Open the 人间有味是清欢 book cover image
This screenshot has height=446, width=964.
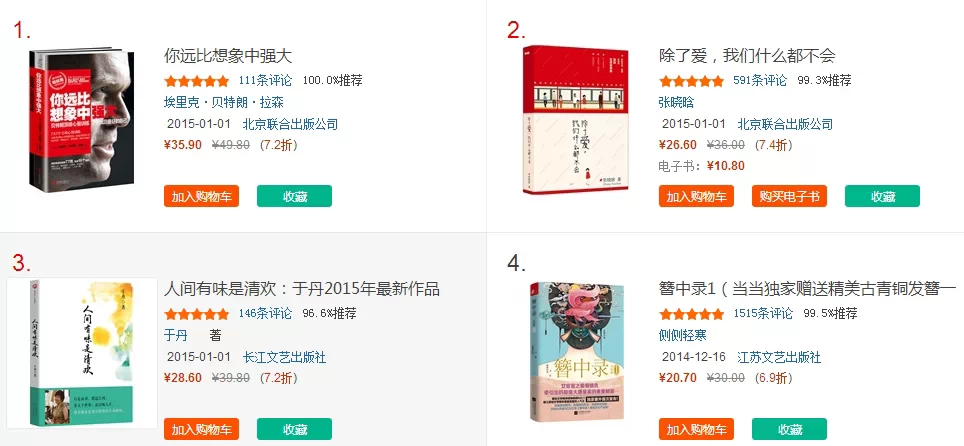click(82, 352)
